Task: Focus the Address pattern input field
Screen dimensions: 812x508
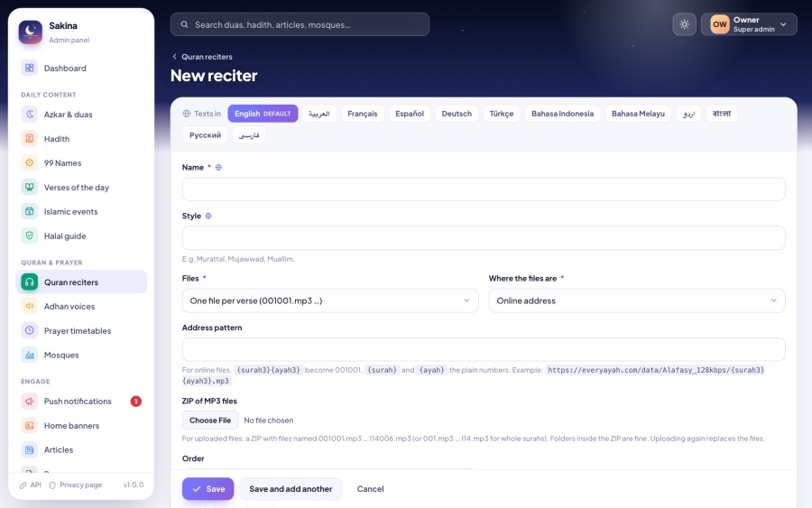Action: click(484, 349)
